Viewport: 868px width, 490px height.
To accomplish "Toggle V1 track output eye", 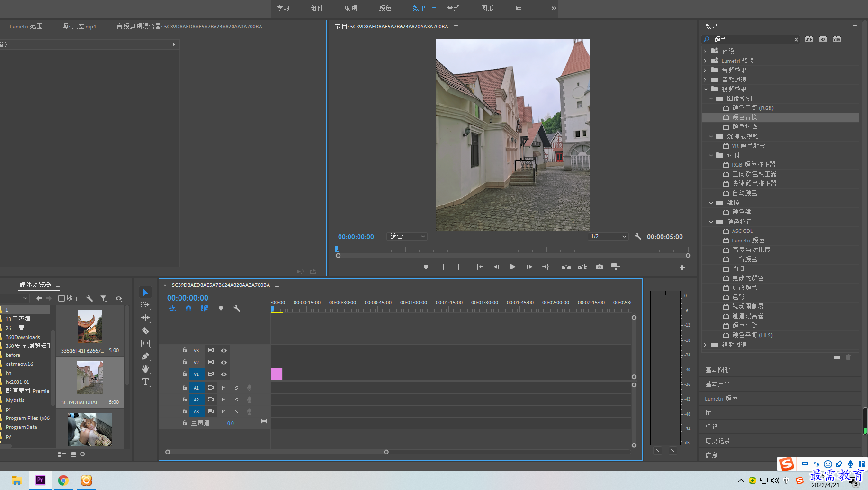I will [x=224, y=374].
